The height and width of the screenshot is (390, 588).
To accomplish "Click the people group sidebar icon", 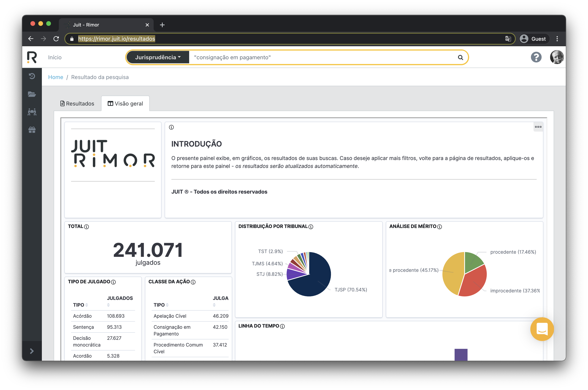I will (32, 112).
